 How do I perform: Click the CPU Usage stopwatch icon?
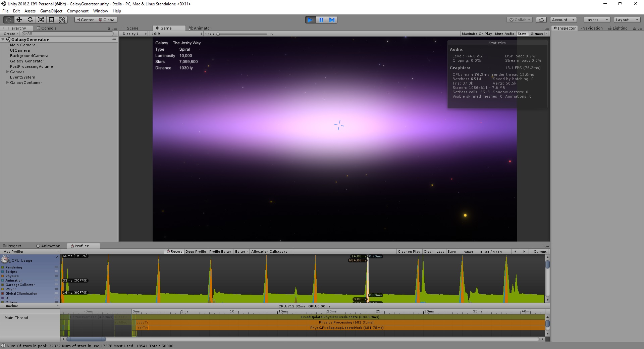(x=5, y=260)
